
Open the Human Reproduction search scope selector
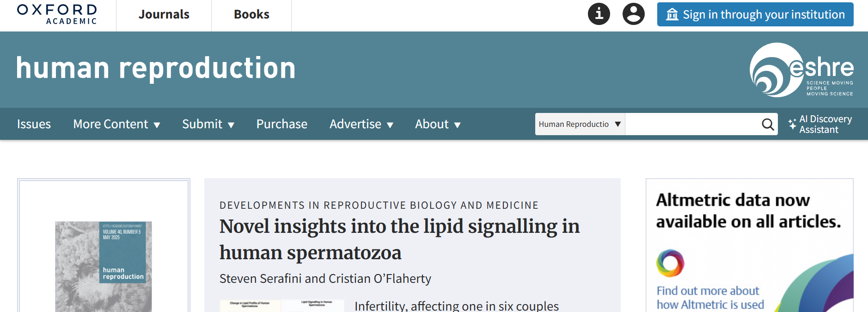click(x=580, y=124)
